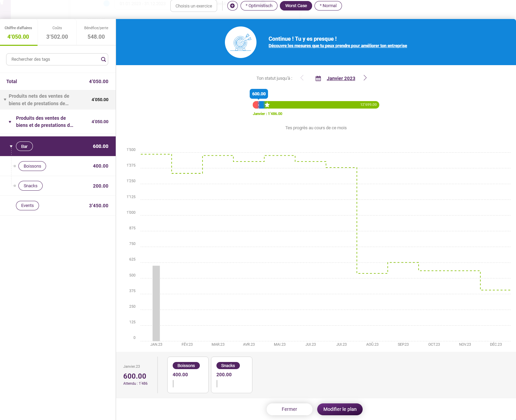This screenshot has width=516, height=420.
Task: Collapse the Bar tag group arrow
Action: tap(11, 147)
